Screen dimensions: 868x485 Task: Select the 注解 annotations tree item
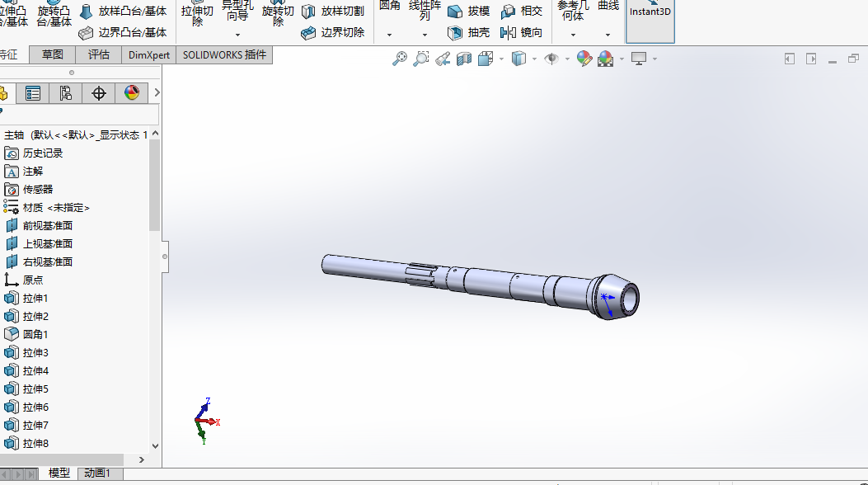click(24, 172)
